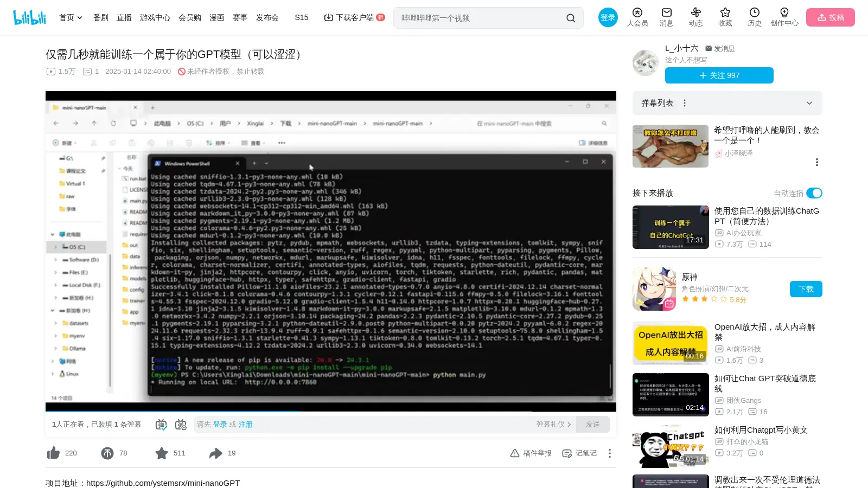Viewport: 868px width, 488px height.
Task: Click the video player area
Action: click(331, 251)
